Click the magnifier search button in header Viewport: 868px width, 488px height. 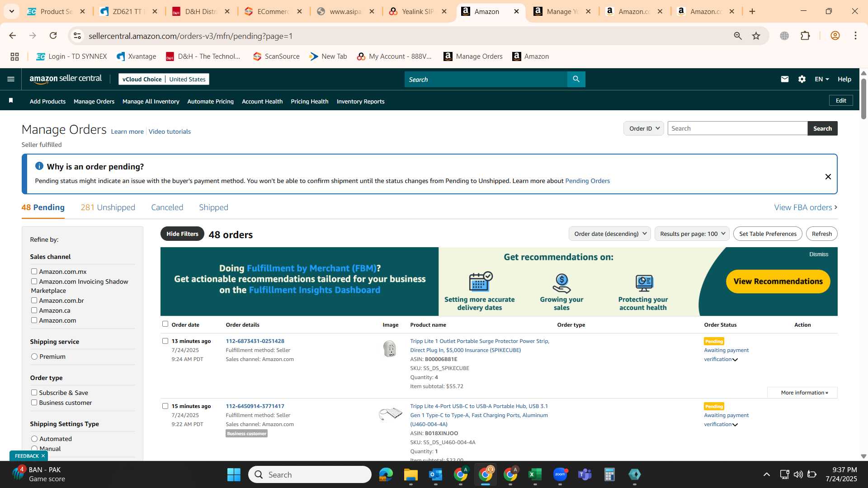576,79
